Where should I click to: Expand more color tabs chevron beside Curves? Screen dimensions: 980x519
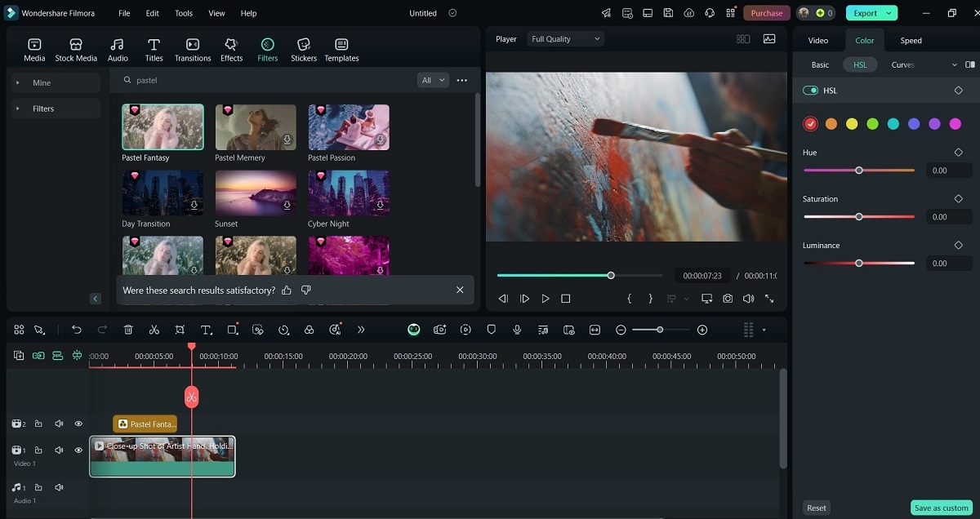[x=954, y=64]
